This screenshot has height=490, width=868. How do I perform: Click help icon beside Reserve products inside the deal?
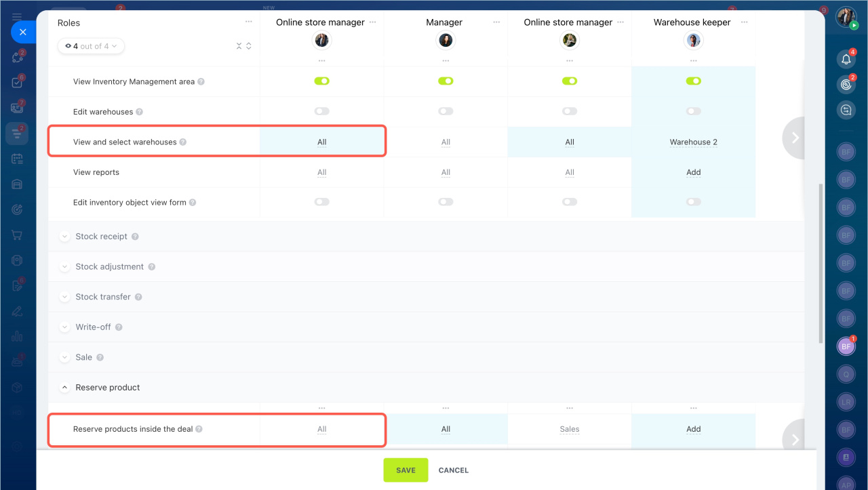click(199, 429)
